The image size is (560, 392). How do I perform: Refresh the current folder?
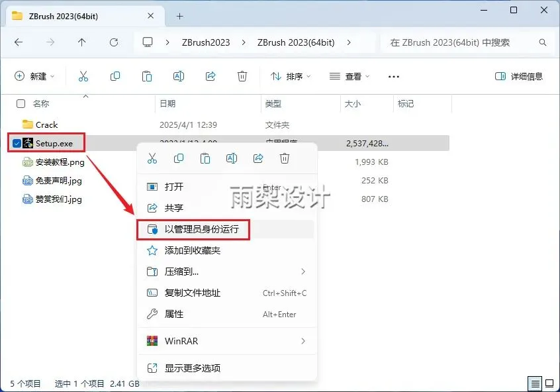click(114, 42)
